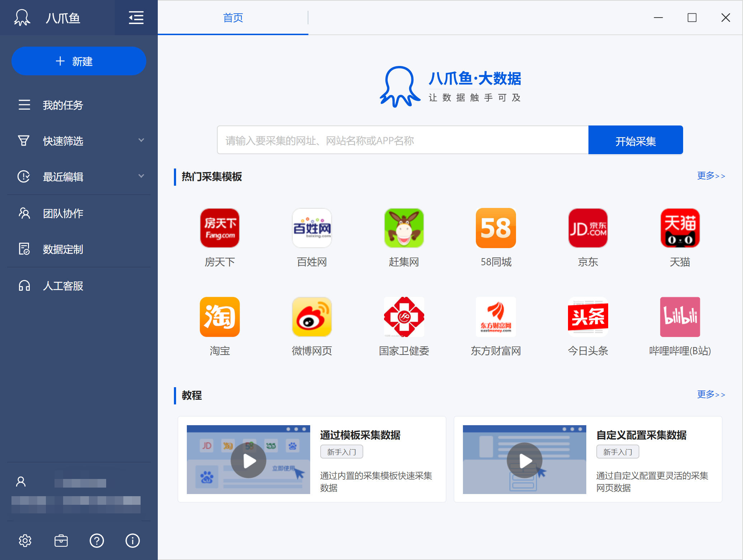Click the URL input search field
The image size is (743, 560).
[x=402, y=140]
